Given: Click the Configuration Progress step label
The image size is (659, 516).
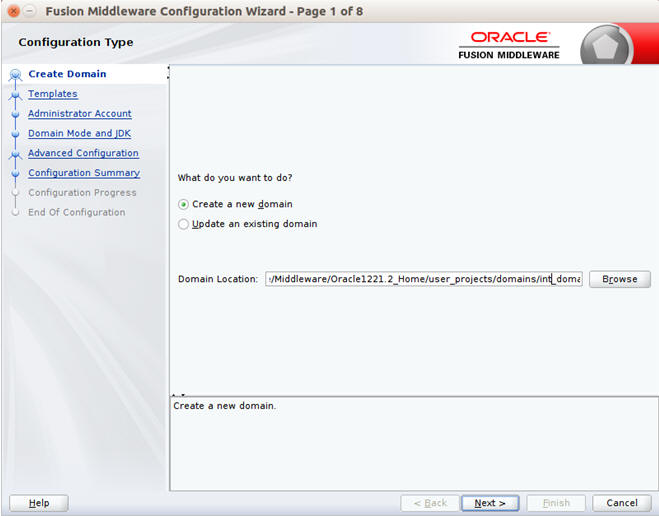Looking at the screenshot, I should point(82,192).
